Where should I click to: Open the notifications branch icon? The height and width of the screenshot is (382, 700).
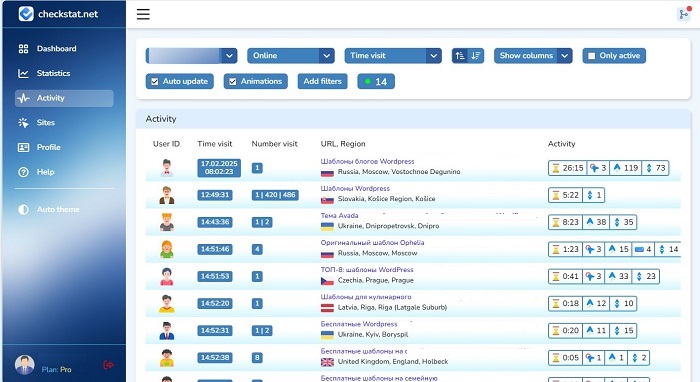click(x=683, y=14)
